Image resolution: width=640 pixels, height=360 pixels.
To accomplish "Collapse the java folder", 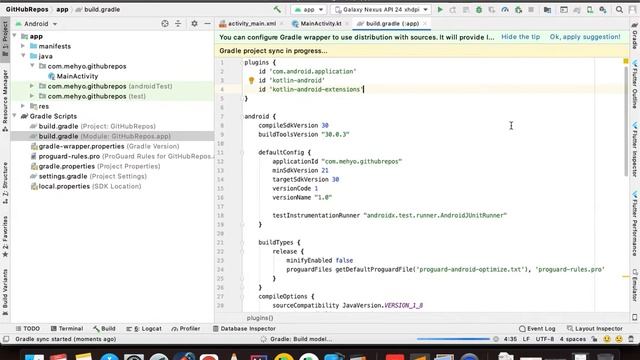I will click(x=23, y=56).
